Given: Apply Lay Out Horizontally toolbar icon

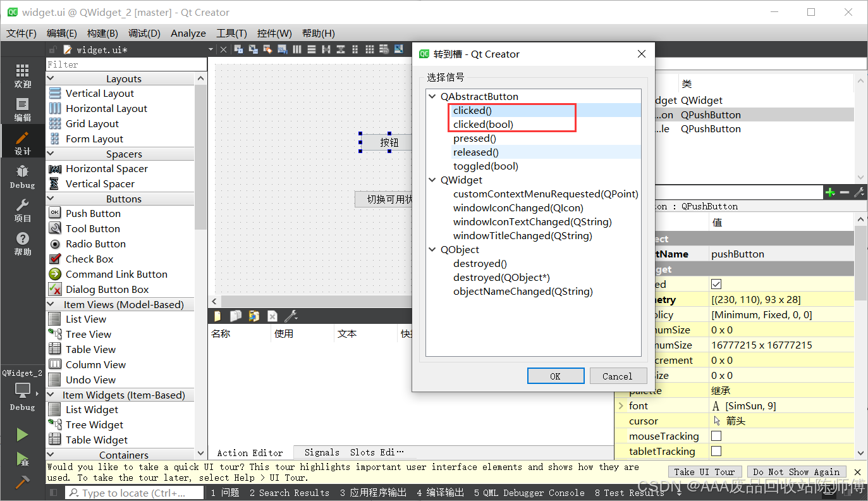Looking at the screenshot, I should click(x=296, y=49).
